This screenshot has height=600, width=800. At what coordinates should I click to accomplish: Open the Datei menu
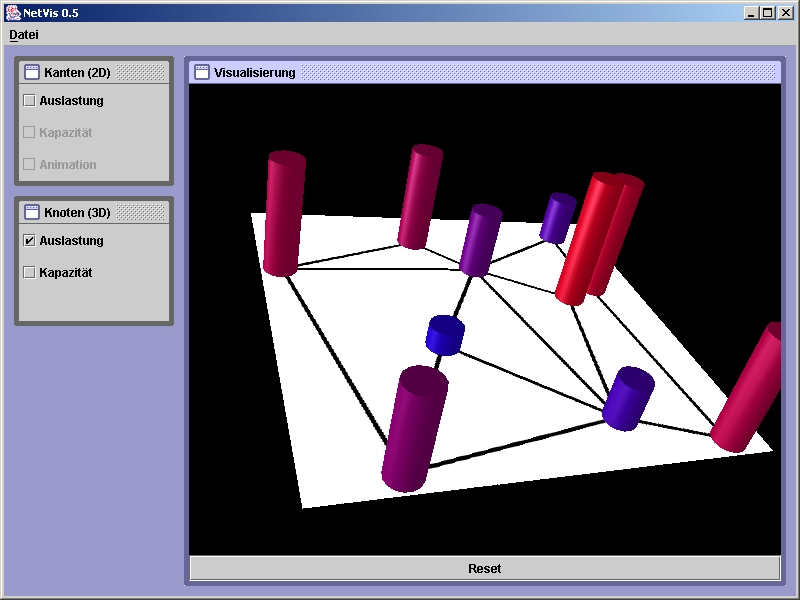(x=23, y=35)
